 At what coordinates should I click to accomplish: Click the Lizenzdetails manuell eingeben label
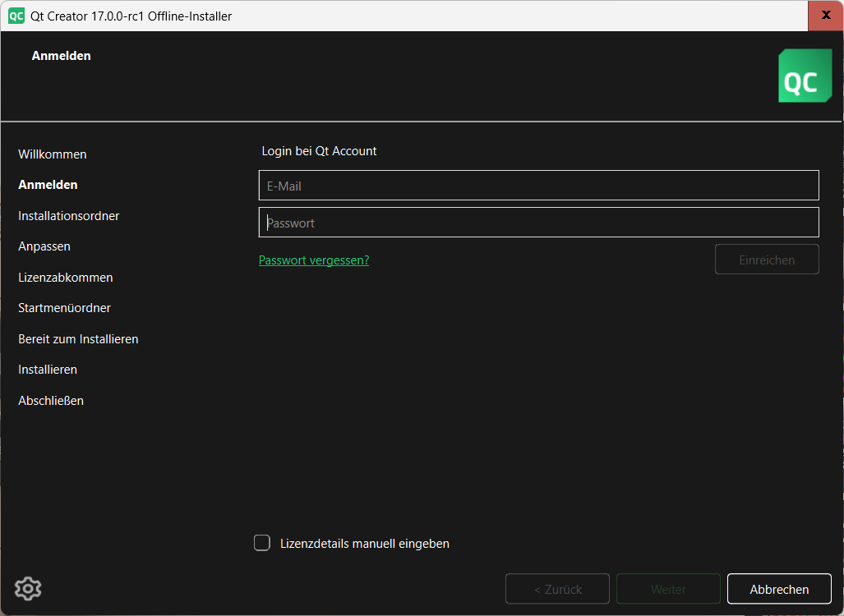tap(365, 544)
